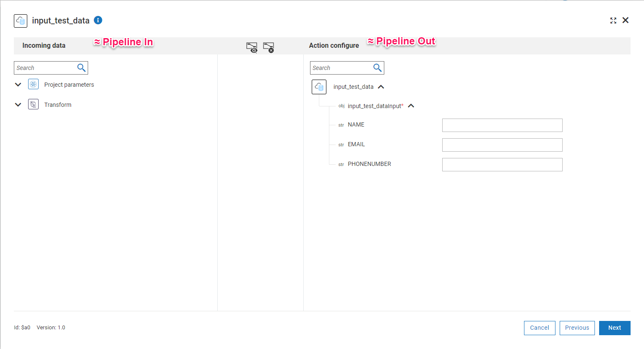The height and width of the screenshot is (349, 644).
Task: Click the Transform step icon
Action: (x=33, y=104)
